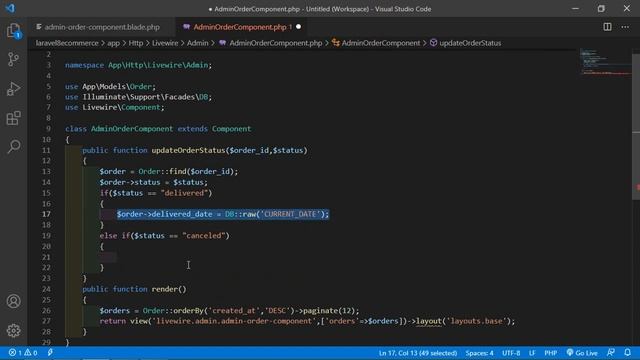The width and height of the screenshot is (640, 360).
Task: Click Go Live in status bar
Action: (582, 353)
